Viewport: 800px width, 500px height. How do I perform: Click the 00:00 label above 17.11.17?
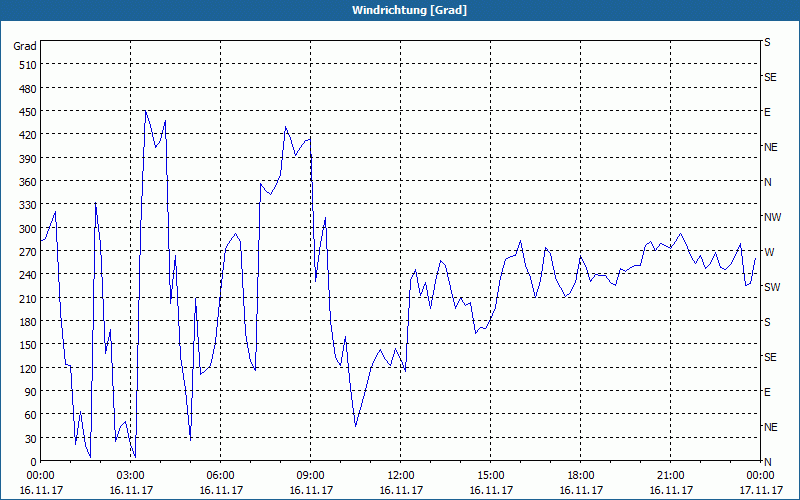[761, 476]
